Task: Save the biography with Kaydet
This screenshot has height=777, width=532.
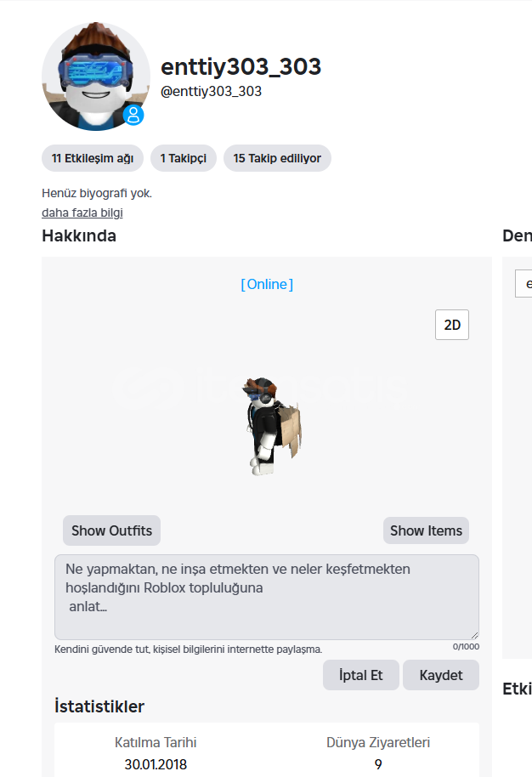Action: coord(441,675)
